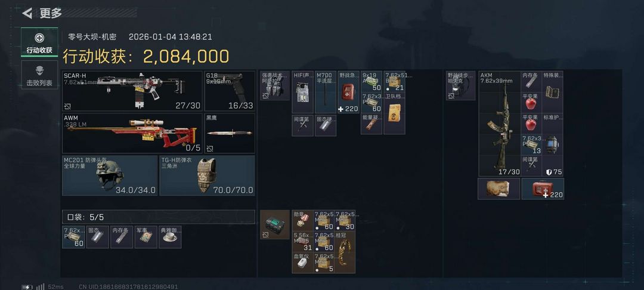
Task: Select the 行动收获 tab
Action: [39, 42]
